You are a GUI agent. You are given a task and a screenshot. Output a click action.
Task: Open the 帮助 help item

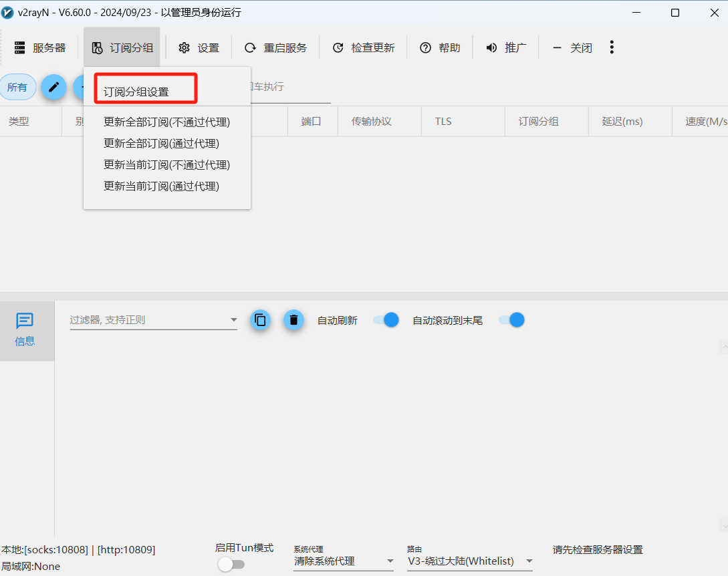[x=440, y=47]
